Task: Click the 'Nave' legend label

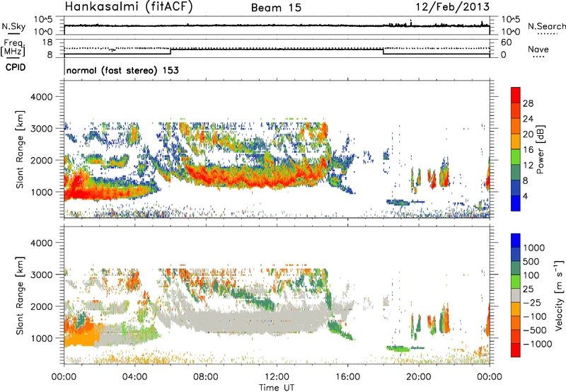Action: (538, 50)
